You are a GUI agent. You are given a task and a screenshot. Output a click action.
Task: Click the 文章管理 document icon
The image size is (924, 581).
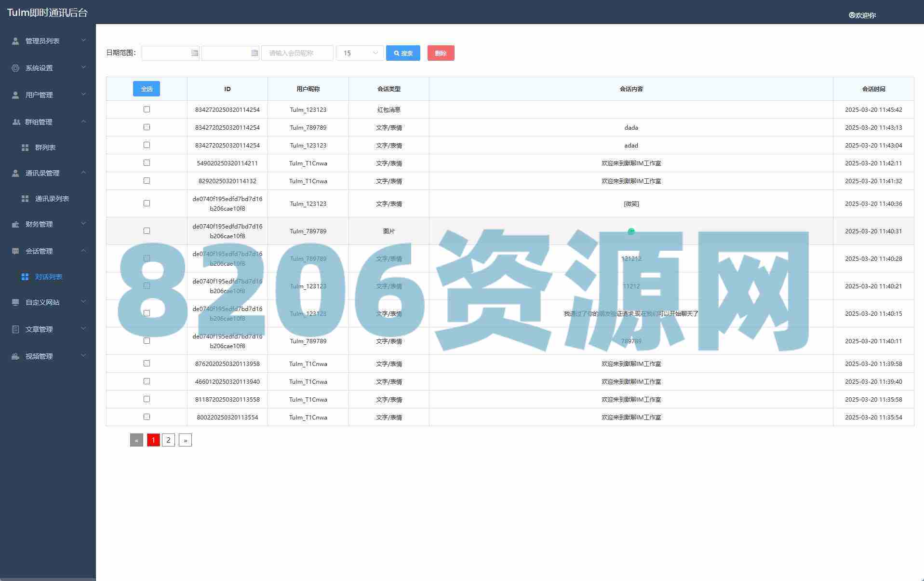pos(15,329)
